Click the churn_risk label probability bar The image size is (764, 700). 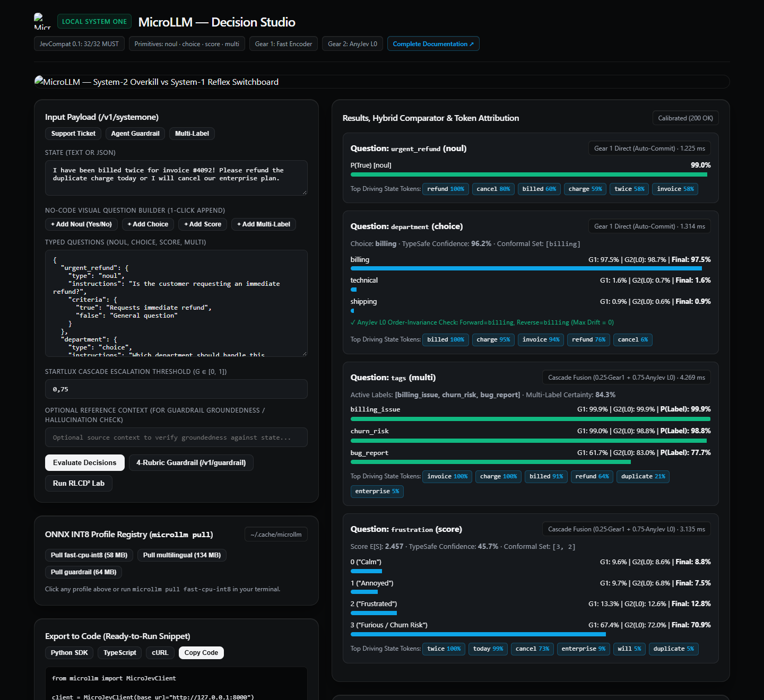point(531,440)
